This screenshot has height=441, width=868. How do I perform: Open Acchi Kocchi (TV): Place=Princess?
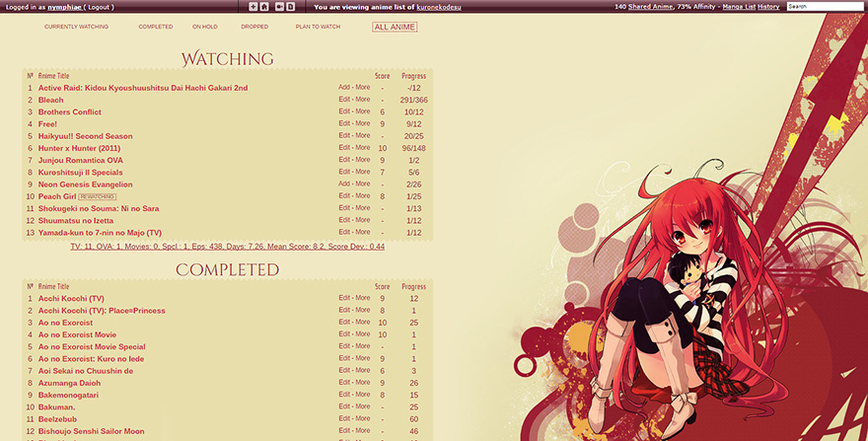pyautogui.click(x=102, y=311)
